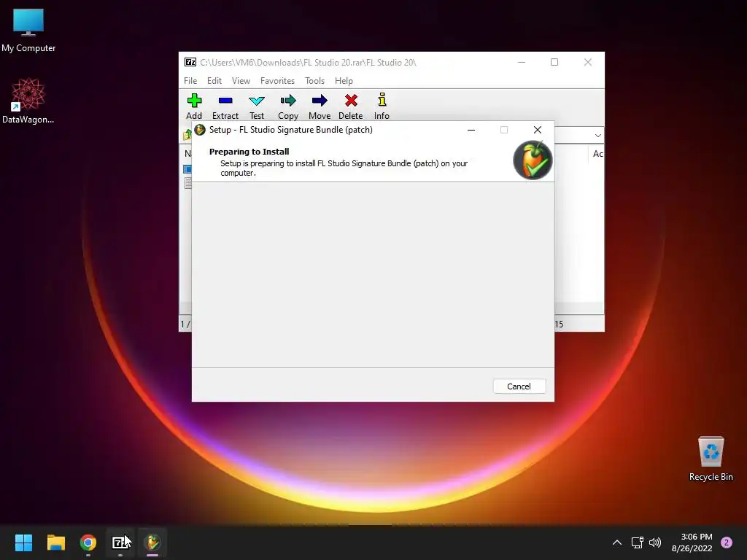Switch to the FL Studio setup taskbar icon
This screenshot has width=747, height=560.
(152, 542)
